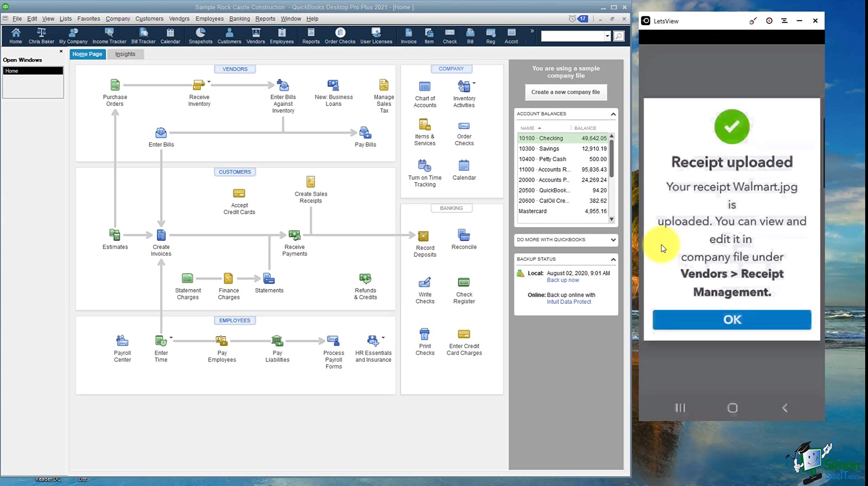Click OK in Receipt uploaded dialog
868x486 pixels.
tap(732, 319)
